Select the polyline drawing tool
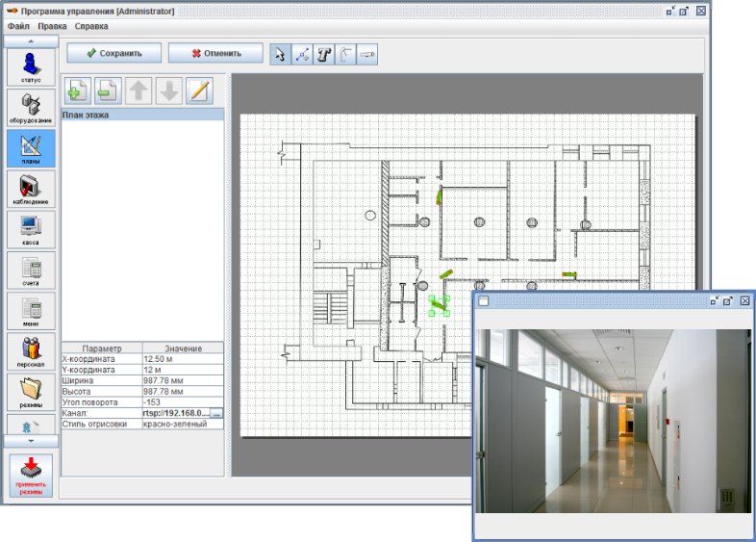Image resolution: width=756 pixels, height=542 pixels. tap(302, 54)
